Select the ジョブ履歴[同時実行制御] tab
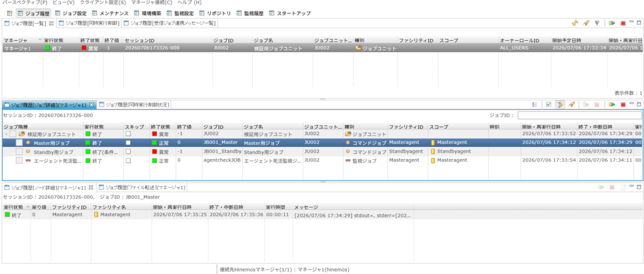 (89, 23)
